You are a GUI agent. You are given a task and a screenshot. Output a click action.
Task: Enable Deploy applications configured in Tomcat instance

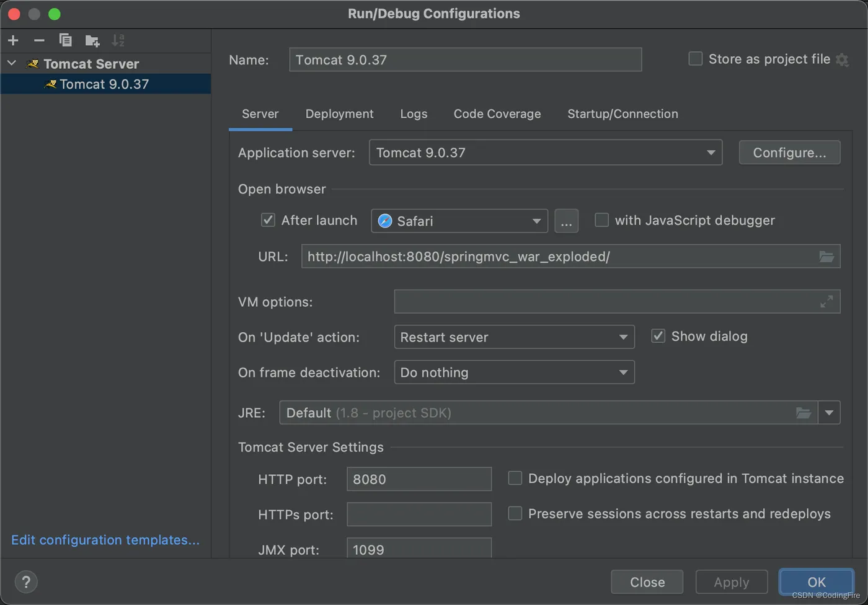515,478
